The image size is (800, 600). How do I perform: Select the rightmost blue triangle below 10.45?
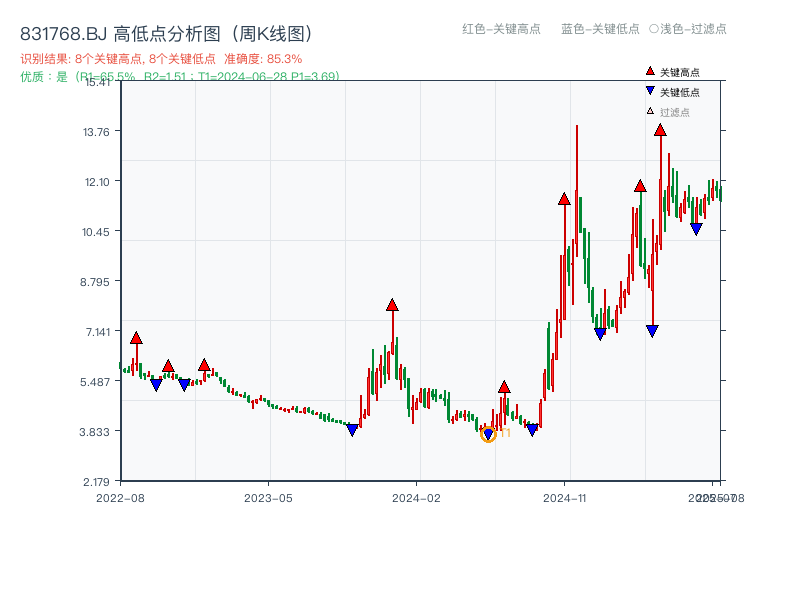[x=697, y=229]
